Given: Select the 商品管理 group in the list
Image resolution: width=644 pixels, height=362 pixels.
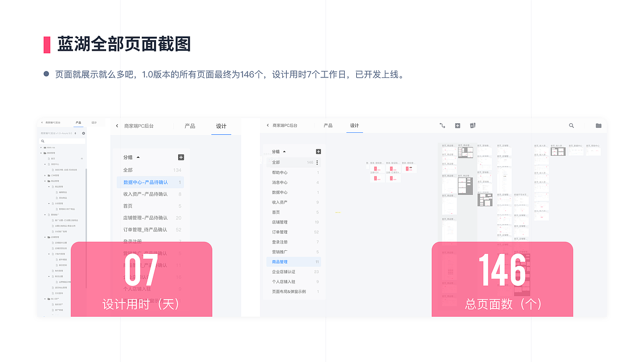Looking at the screenshot, I should pyautogui.click(x=281, y=261).
